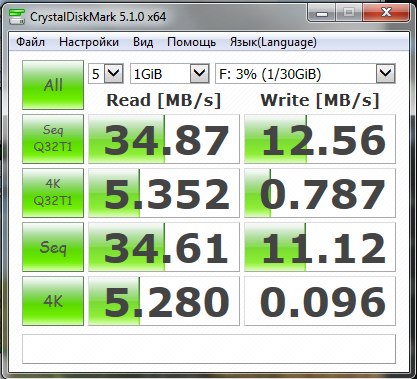The height and width of the screenshot is (379, 417).
Task: Open the Настройки menu
Action: coord(89,42)
